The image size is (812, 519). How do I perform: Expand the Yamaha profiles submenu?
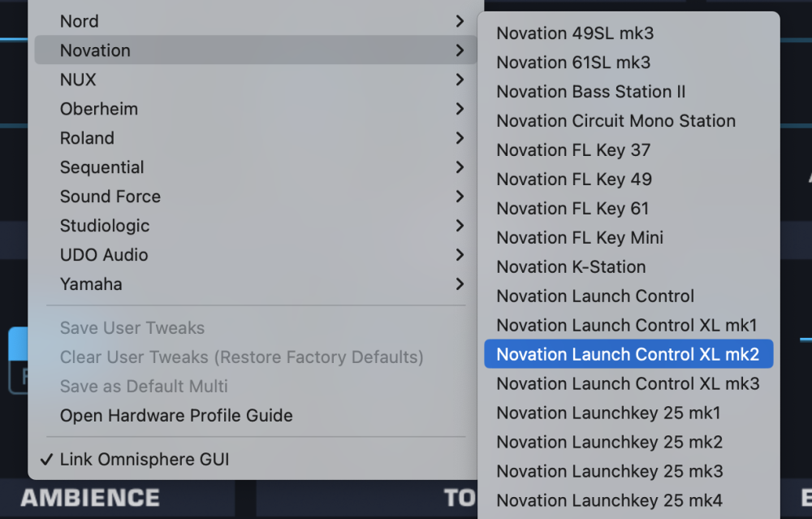[x=91, y=284]
